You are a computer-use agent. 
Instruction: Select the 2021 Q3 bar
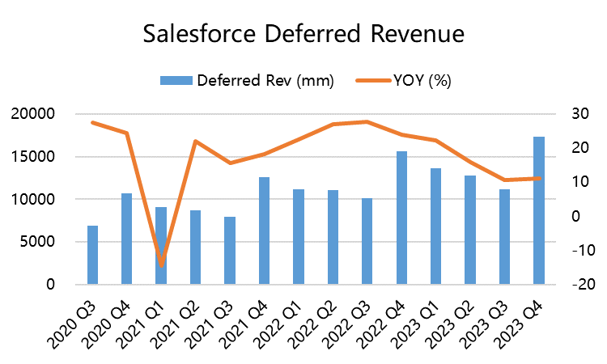230,251
